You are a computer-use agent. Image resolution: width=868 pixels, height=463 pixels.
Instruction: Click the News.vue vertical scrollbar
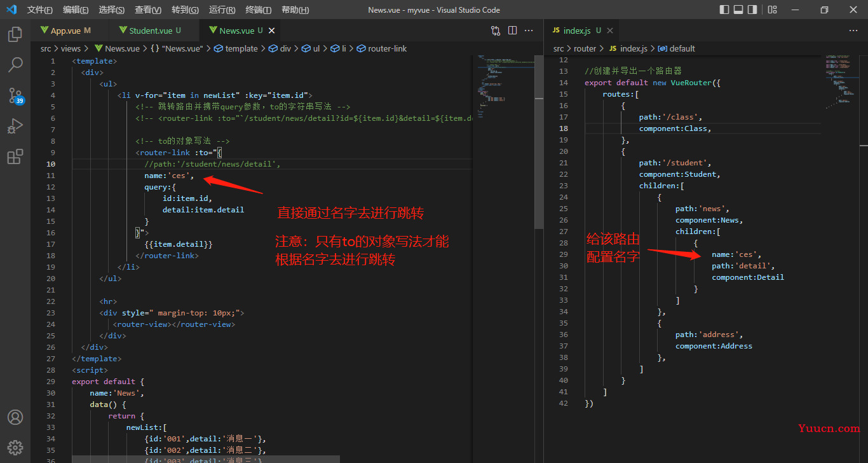[x=539, y=141]
